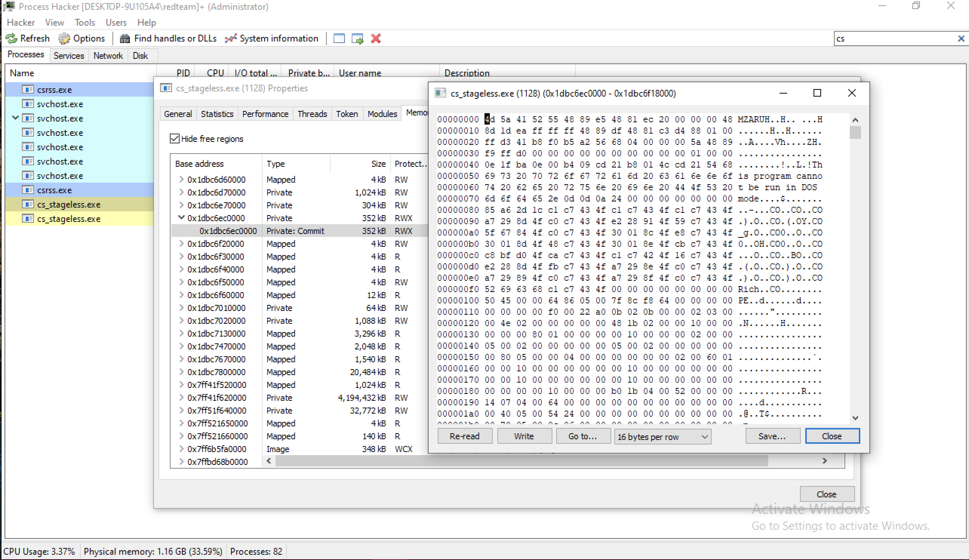The image size is (969, 560).
Task: Click the find window toolbar icon
Action: tap(339, 38)
